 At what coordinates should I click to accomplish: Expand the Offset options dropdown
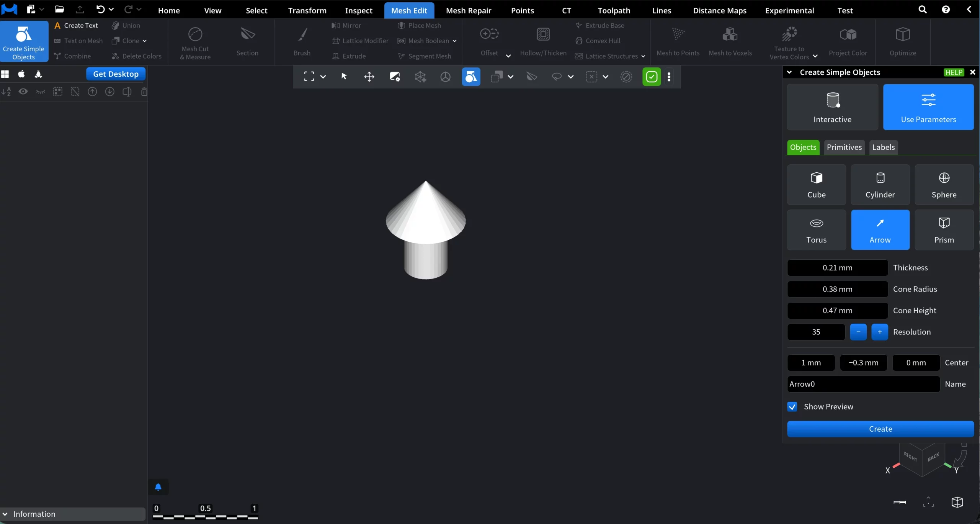point(508,56)
